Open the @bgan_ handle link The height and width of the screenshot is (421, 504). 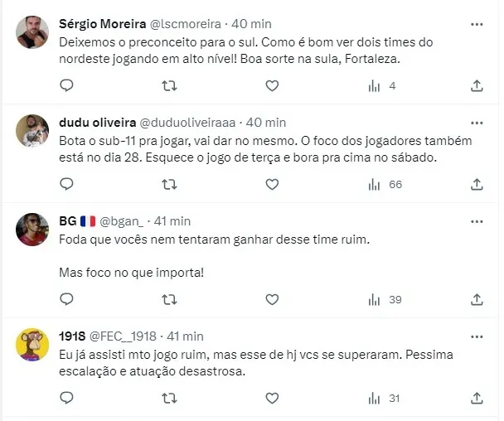pos(123,220)
